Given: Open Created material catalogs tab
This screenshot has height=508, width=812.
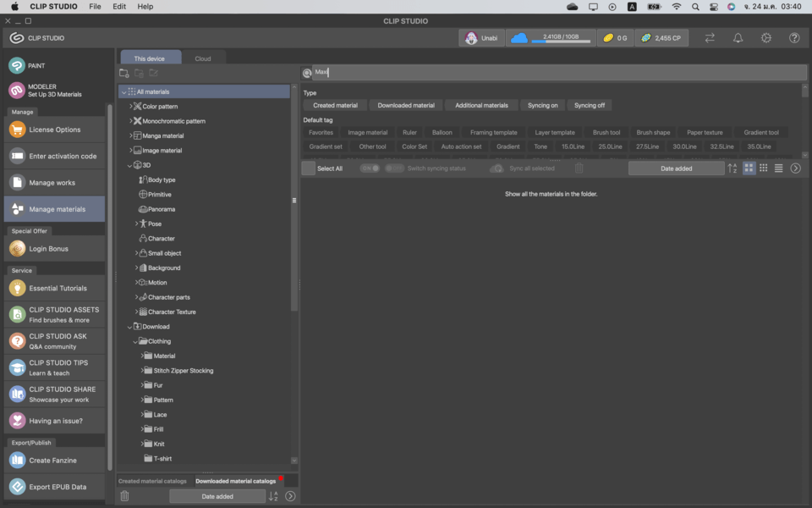Looking at the screenshot, I should (152, 481).
